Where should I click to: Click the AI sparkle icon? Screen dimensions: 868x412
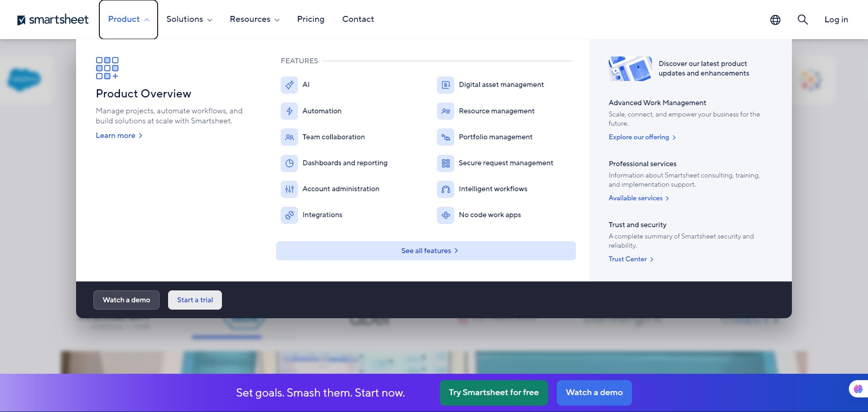click(x=289, y=85)
